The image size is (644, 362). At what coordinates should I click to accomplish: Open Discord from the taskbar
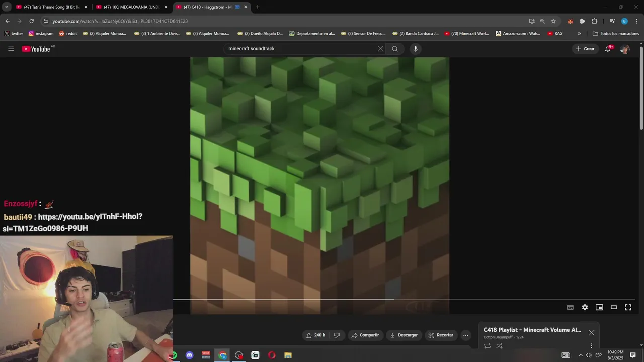(x=189, y=355)
